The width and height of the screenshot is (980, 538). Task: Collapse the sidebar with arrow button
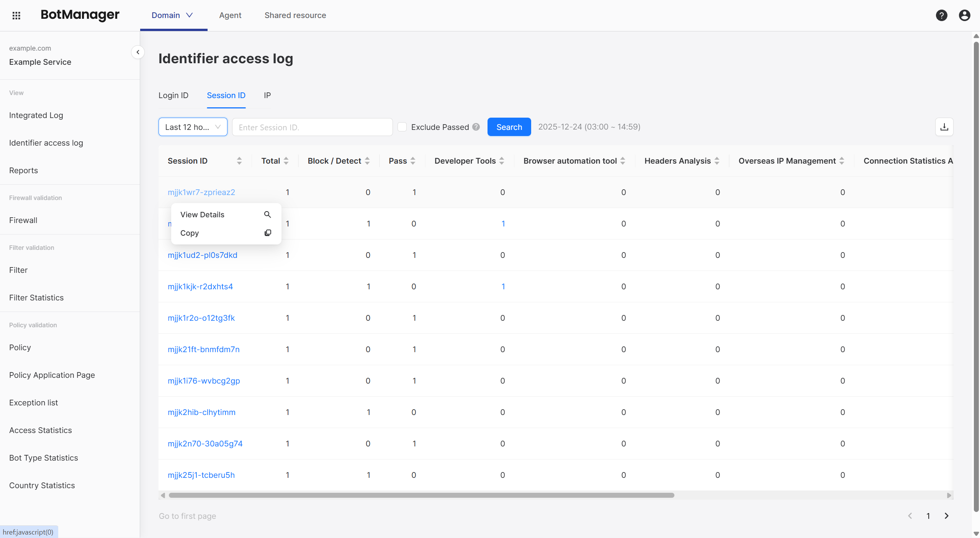138,52
